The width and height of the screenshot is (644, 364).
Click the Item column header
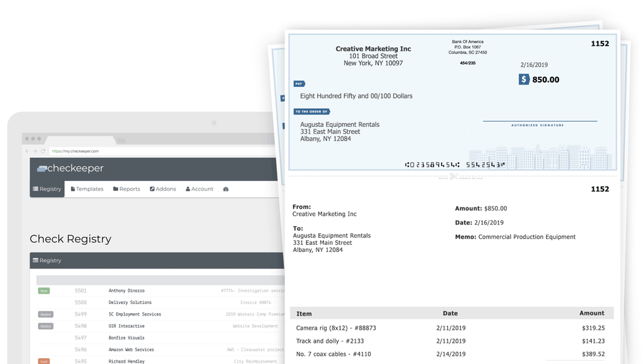point(304,314)
